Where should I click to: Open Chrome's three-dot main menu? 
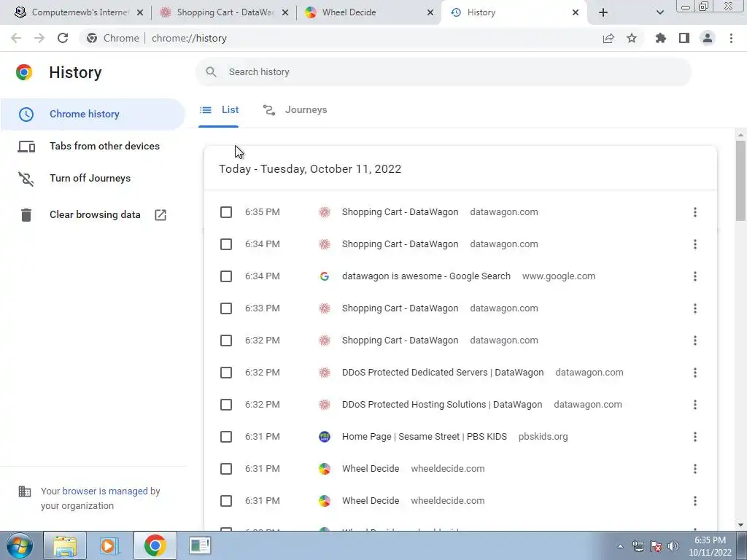click(x=731, y=38)
